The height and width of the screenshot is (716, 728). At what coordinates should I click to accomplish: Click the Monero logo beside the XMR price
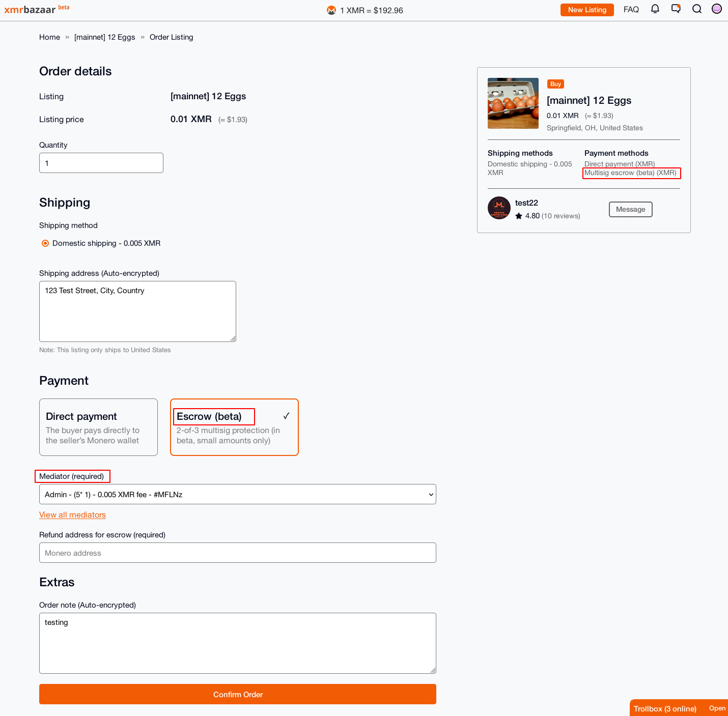pos(331,10)
